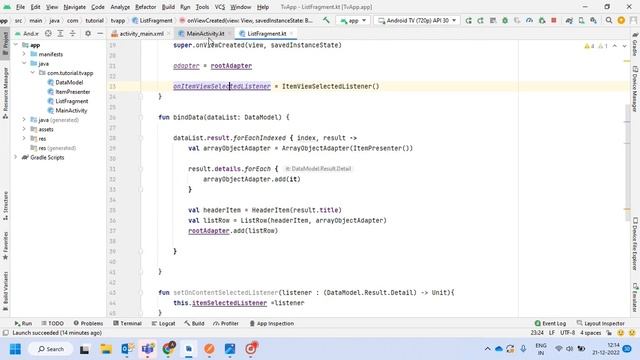Screen dimensions: 640x360
Task: Collapse the com.tutorial.tvapp package
Action: coord(33,73)
